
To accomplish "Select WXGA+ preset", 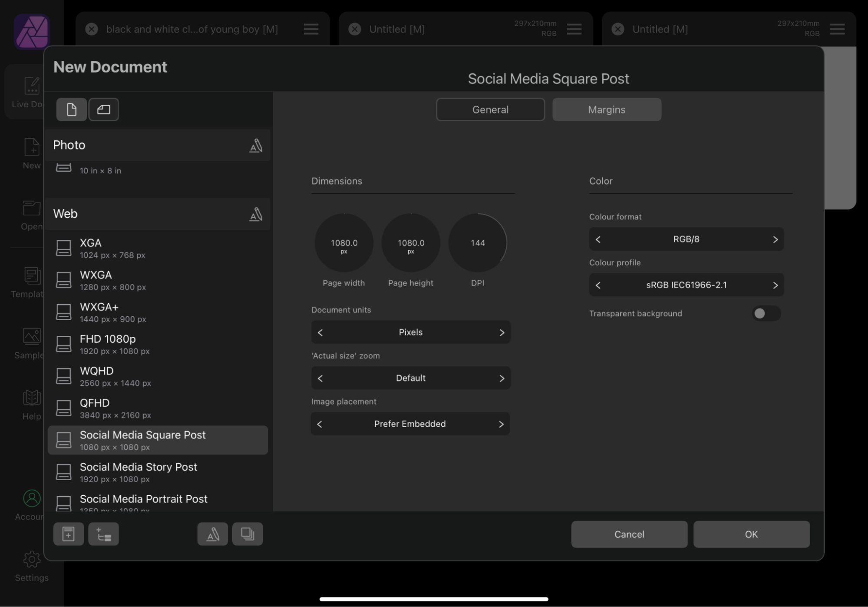I will [x=158, y=312].
